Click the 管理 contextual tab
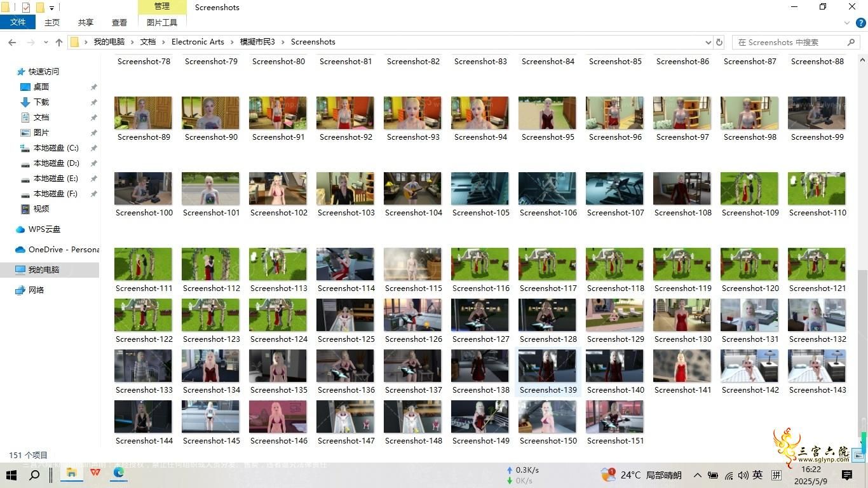 [x=162, y=6]
